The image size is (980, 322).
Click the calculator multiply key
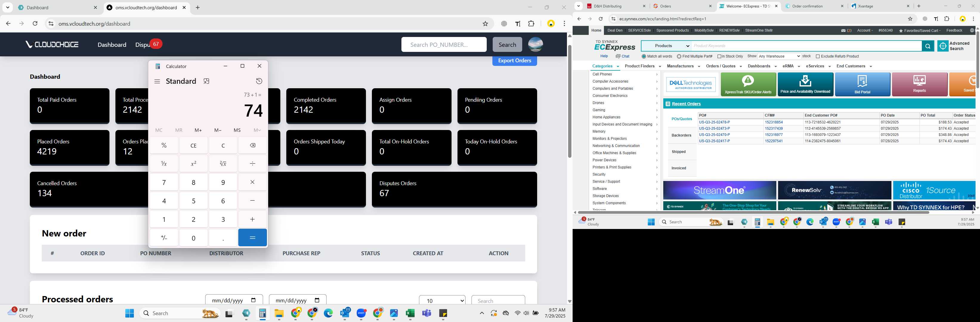[x=253, y=182]
